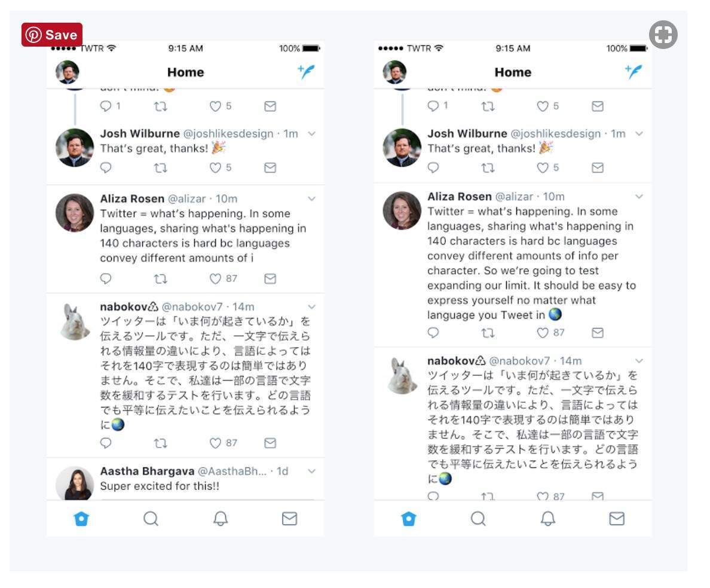Reply to Josh Wilburne's tweet in left phone
Viewport: 710px width, 588px height.
[106, 168]
